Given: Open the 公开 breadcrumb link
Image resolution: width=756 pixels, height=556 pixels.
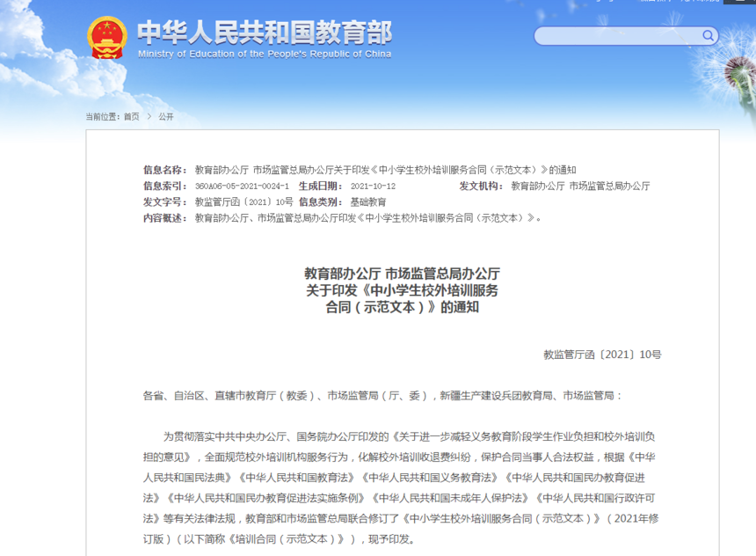Looking at the screenshot, I should click(166, 116).
